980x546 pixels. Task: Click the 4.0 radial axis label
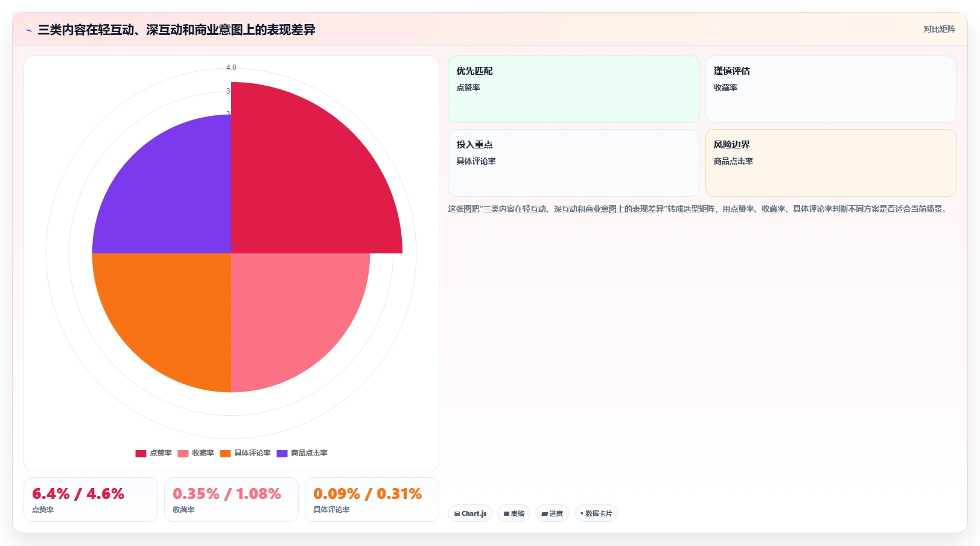coord(231,68)
